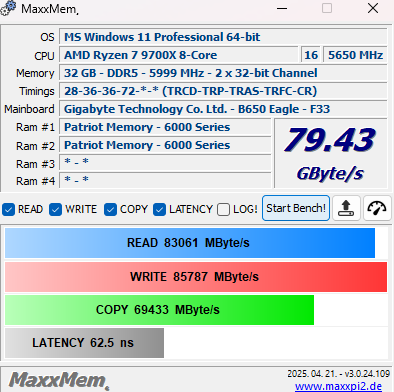
Task: Click the Timings field 28-36-36-72
Action: coord(223,91)
